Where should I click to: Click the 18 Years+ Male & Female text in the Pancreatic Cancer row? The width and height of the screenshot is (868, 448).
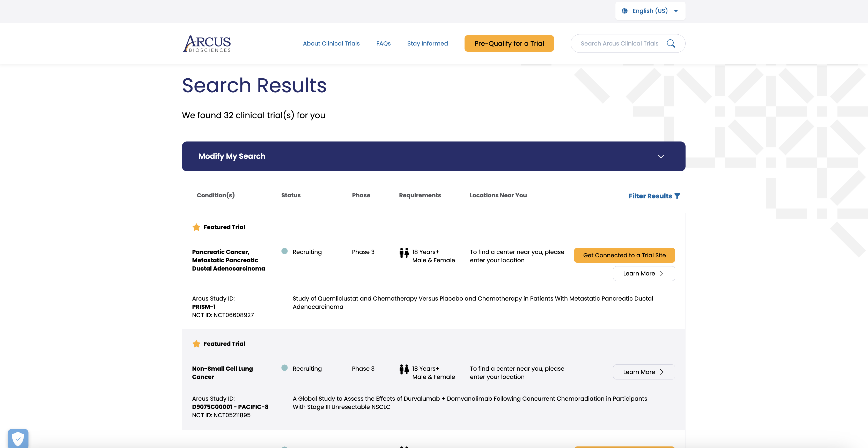click(433, 256)
